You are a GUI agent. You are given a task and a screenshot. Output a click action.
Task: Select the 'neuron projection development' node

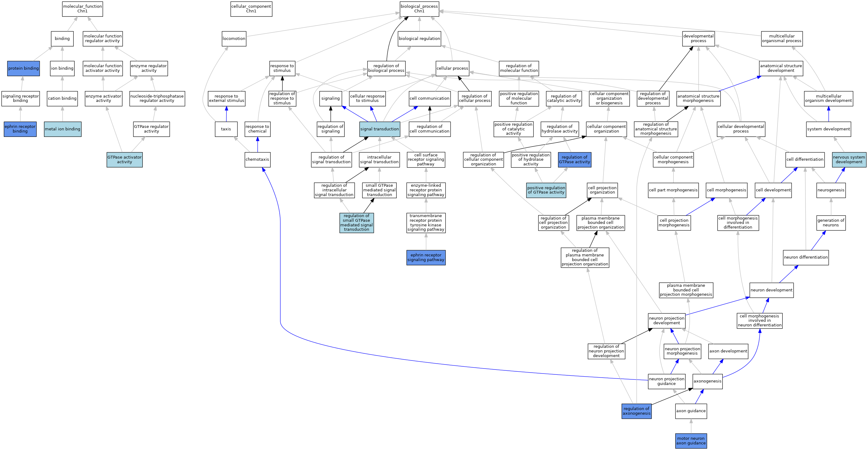(666, 321)
